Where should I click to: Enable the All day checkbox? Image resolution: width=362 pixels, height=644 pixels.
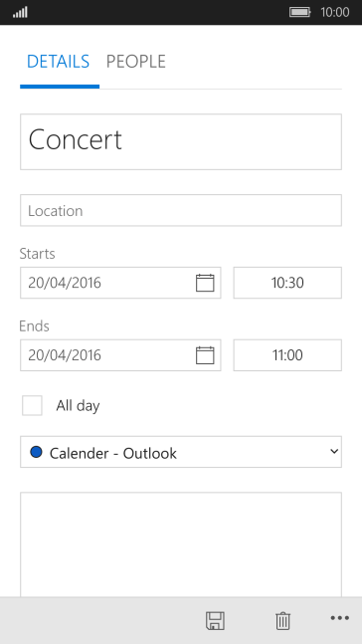coord(32,406)
